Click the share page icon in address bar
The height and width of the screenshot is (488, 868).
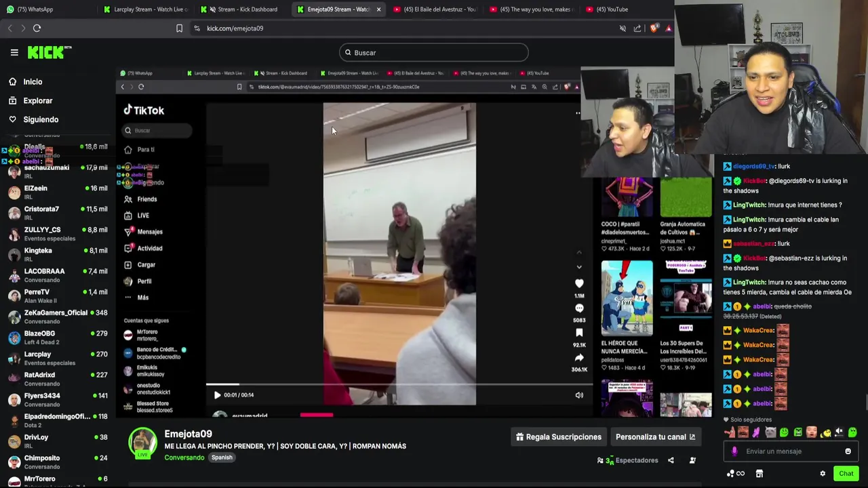point(637,28)
